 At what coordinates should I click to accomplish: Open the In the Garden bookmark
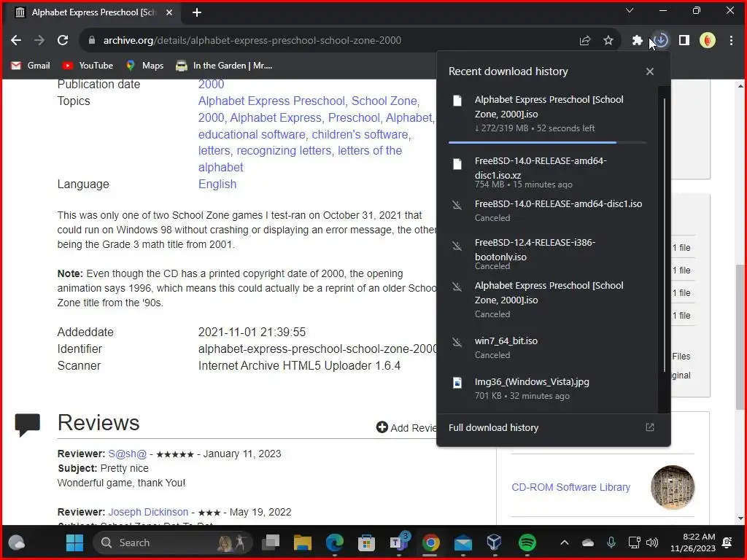click(224, 66)
